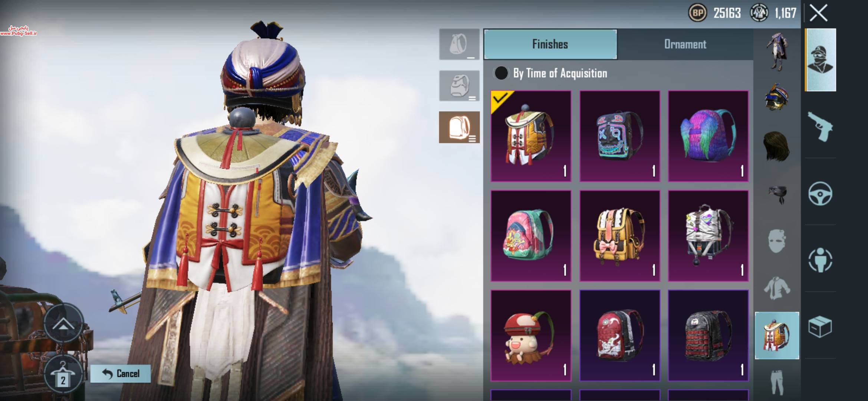
Task: Click the Cancel button
Action: [121, 374]
